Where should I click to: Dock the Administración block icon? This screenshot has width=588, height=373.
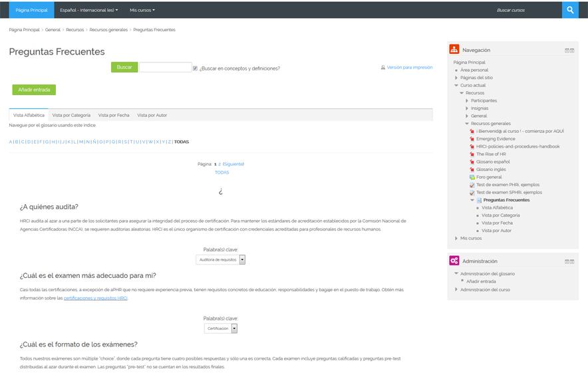click(x=572, y=262)
